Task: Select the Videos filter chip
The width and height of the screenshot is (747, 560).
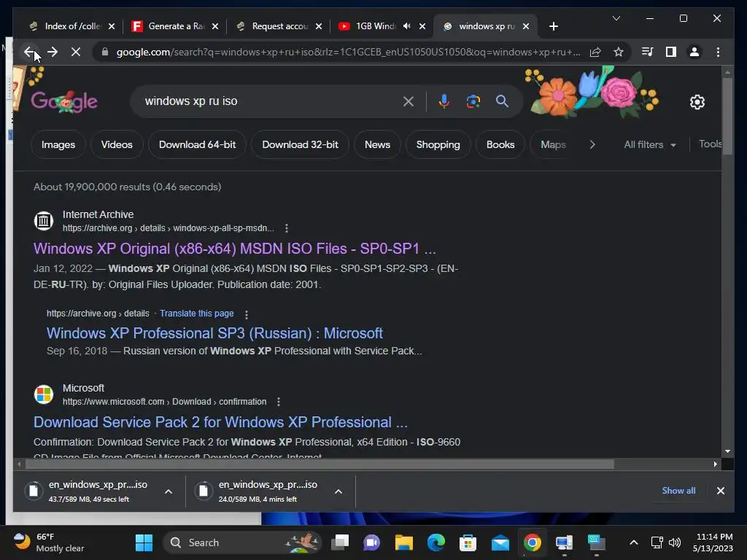Action: (117, 144)
